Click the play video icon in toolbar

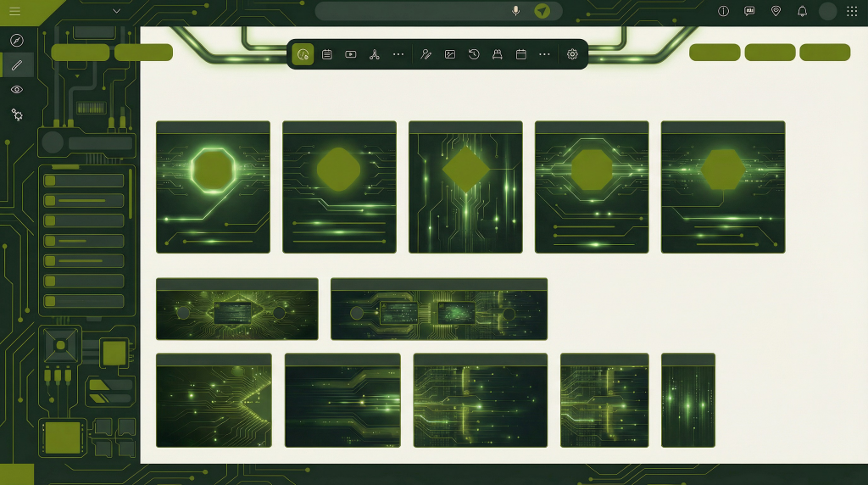coord(351,54)
